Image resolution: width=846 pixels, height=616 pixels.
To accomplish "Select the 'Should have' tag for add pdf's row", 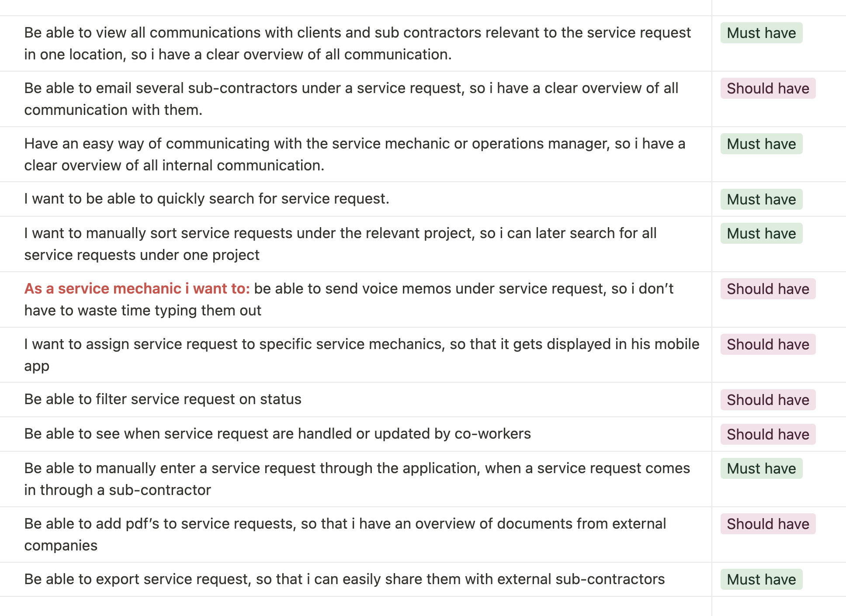I will (x=768, y=524).
